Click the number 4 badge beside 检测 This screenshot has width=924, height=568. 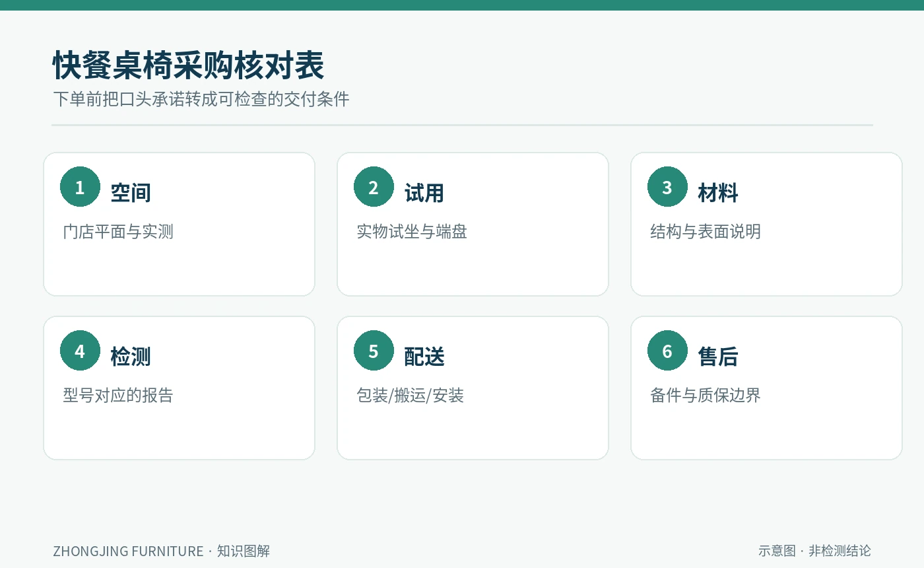point(80,351)
